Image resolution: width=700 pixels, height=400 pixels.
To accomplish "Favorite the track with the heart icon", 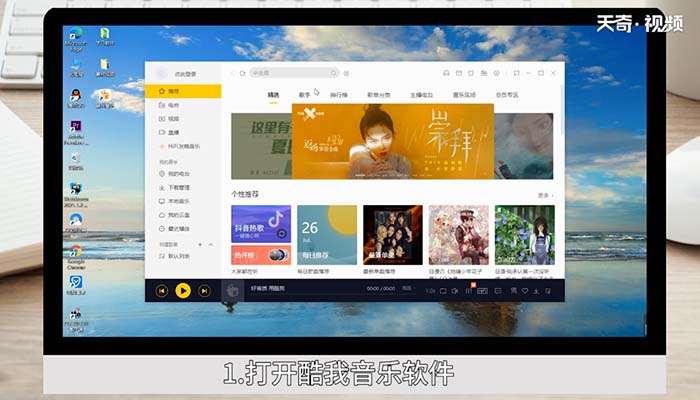I will tap(525, 291).
